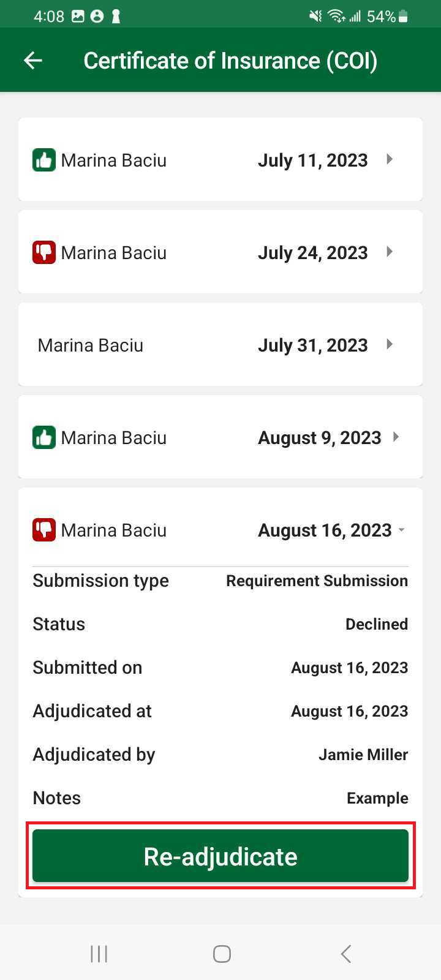Tap the Declined status value

tap(376, 624)
